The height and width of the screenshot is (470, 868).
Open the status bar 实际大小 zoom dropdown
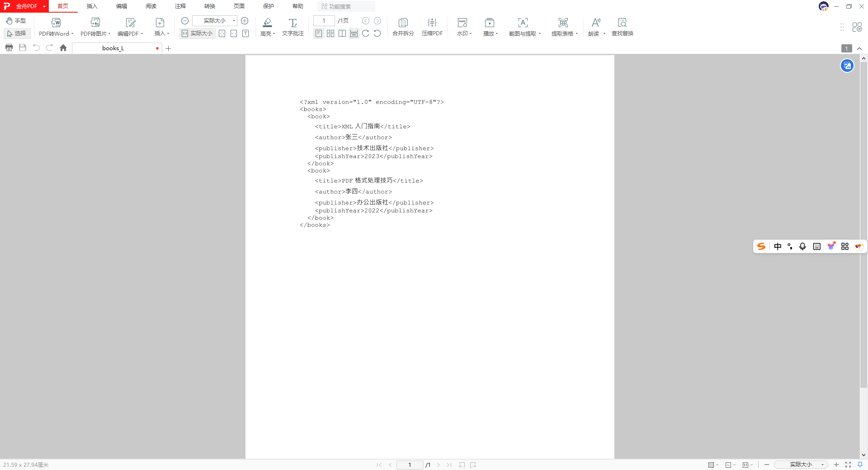click(801, 465)
